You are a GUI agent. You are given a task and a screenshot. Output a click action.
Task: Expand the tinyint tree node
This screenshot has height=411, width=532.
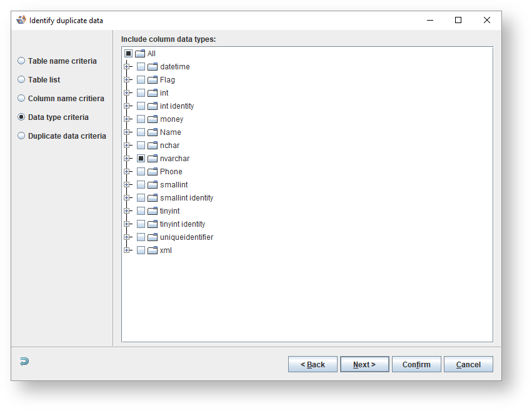tap(126, 211)
